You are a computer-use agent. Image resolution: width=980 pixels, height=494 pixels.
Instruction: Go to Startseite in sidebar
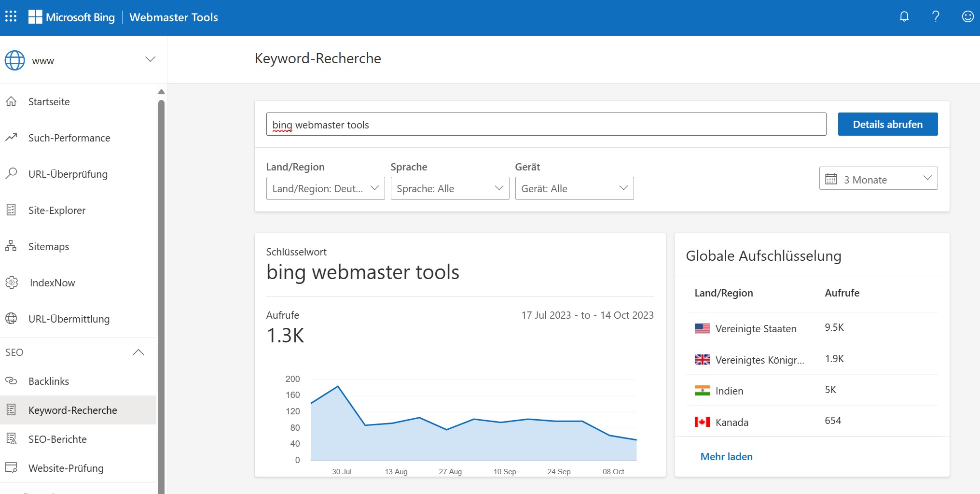click(x=78, y=101)
